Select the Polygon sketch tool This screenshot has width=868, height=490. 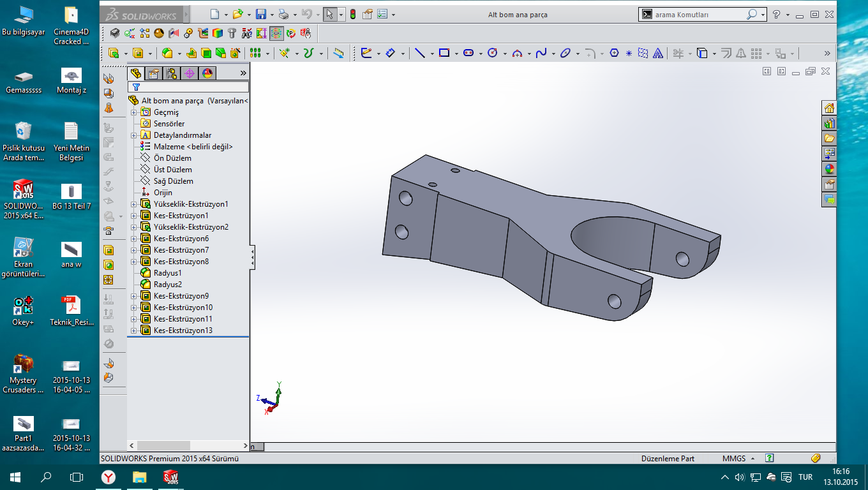coord(614,54)
